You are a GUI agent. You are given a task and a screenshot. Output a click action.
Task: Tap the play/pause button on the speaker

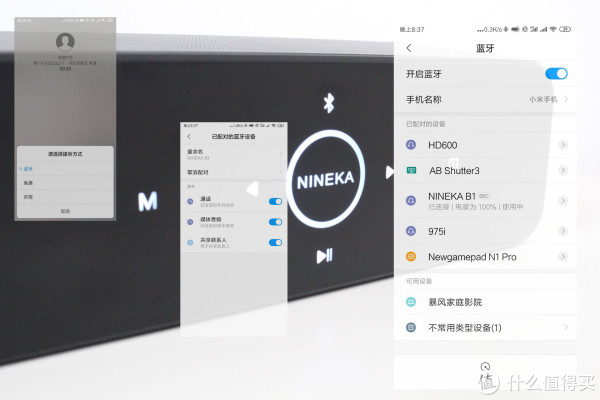click(324, 256)
